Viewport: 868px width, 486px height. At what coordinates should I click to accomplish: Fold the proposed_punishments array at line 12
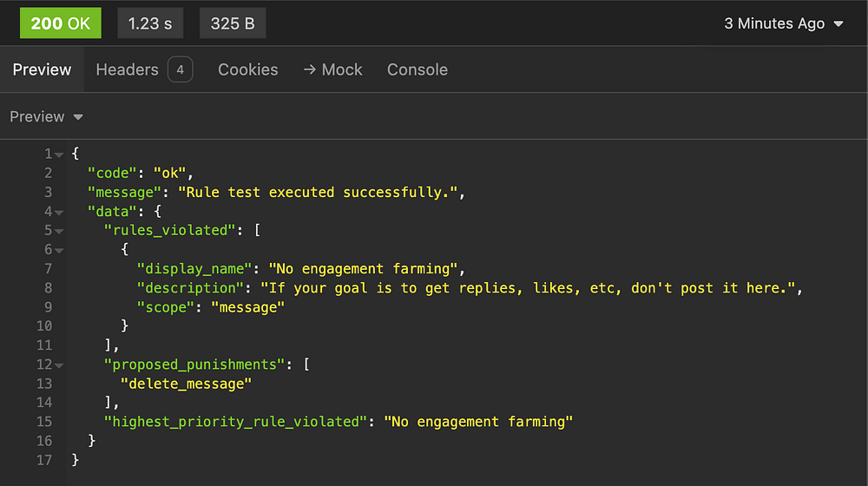point(59,364)
